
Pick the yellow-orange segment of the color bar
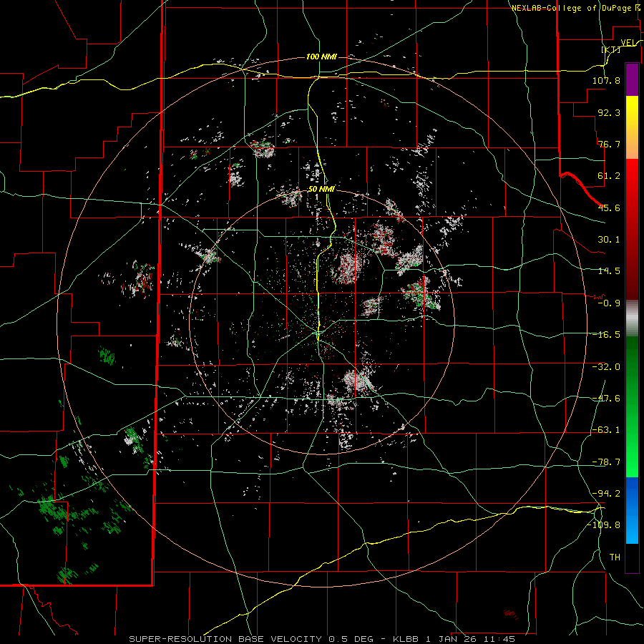point(632,127)
